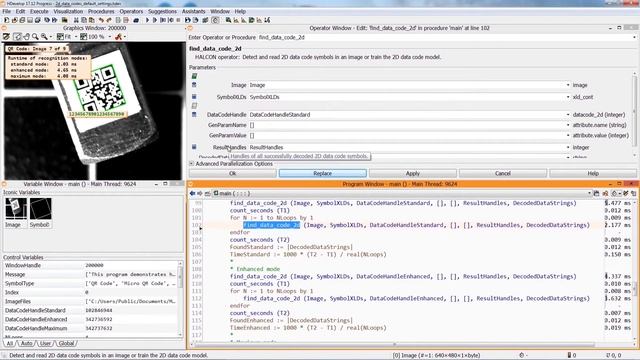
Task: Click the zoom window inspection icon
Action: click(228, 20)
